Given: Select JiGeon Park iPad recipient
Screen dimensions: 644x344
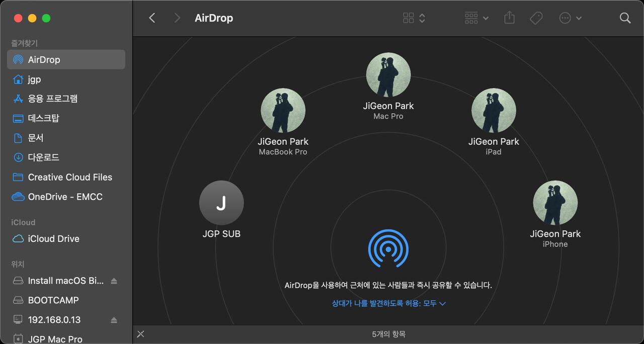Looking at the screenshot, I should coord(494,122).
